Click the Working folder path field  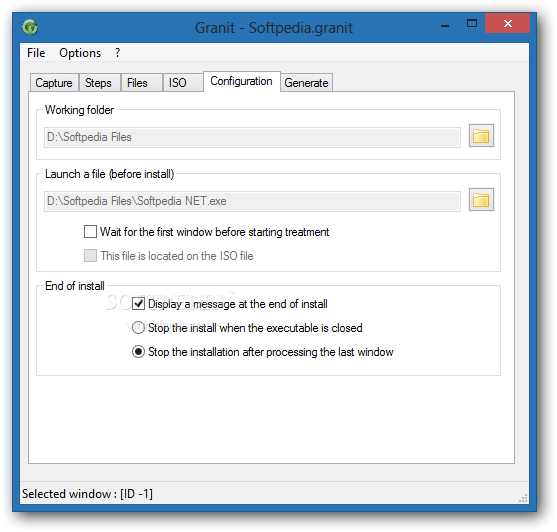[252, 137]
